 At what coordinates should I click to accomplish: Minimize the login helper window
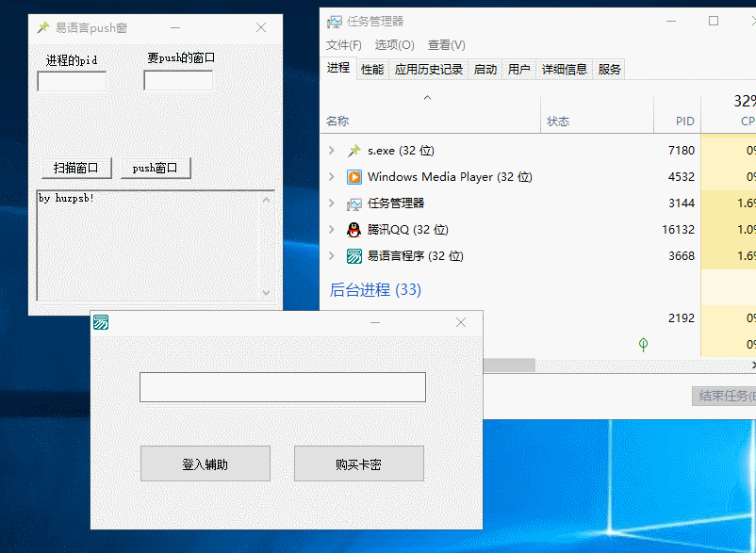point(375,323)
